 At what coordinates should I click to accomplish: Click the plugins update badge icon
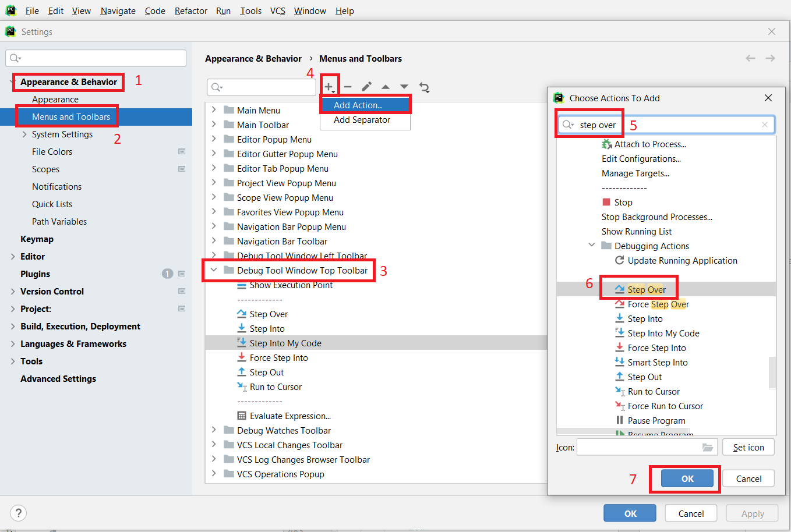pyautogui.click(x=167, y=274)
